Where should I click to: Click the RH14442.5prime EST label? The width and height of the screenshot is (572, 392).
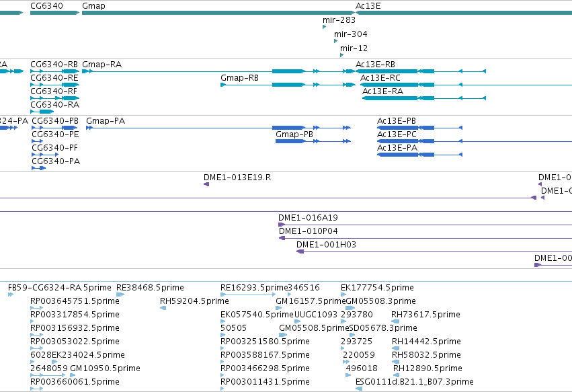pos(426,342)
